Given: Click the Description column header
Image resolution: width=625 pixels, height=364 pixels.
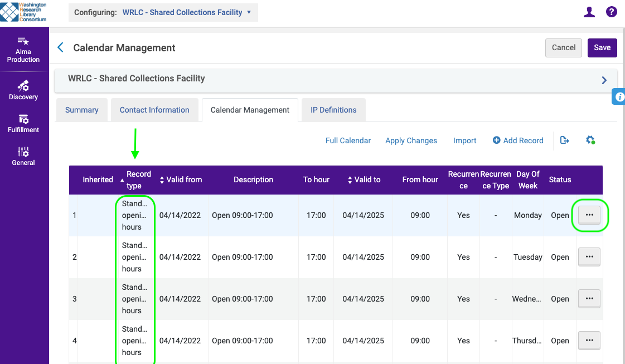Looking at the screenshot, I should point(254,180).
